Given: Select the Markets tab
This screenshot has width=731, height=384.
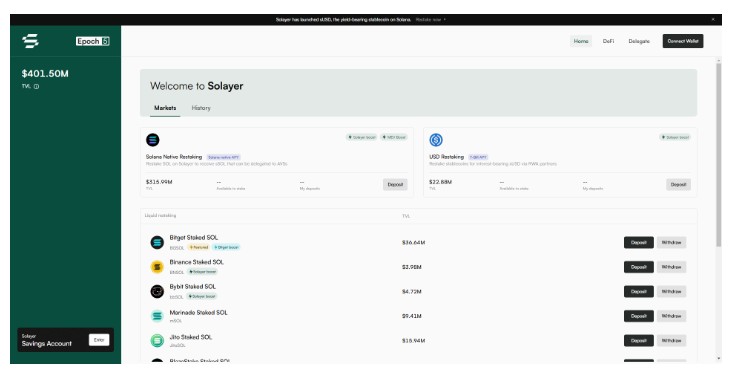Looking at the screenshot, I should coord(165,108).
